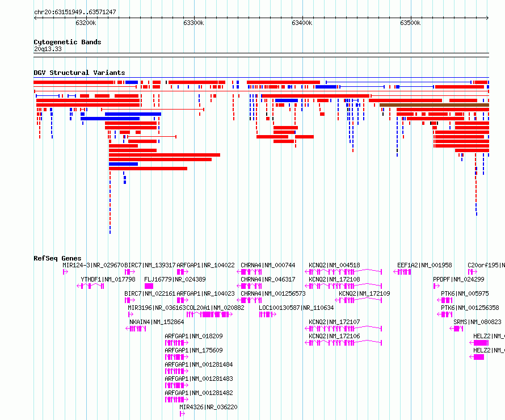Viewport: 505px width, 420px height.
Task: Select the 20q13.33 cytogenetic band label
Action: point(48,49)
